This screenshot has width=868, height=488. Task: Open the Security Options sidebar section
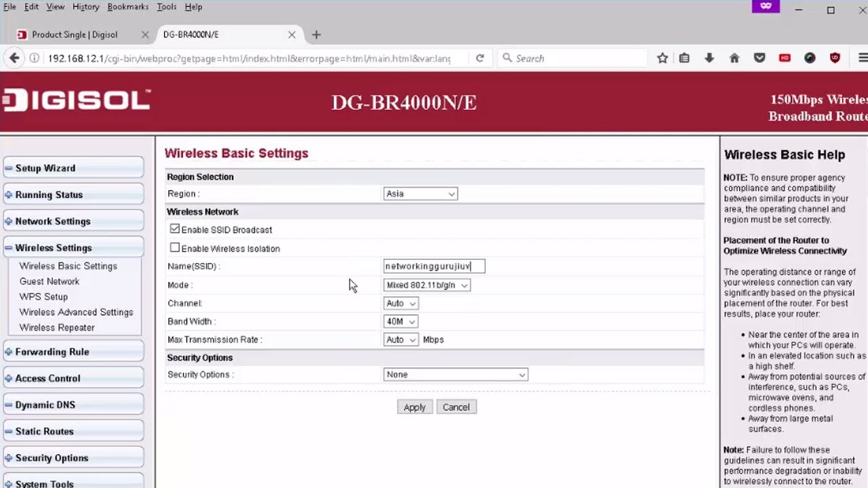73,457
